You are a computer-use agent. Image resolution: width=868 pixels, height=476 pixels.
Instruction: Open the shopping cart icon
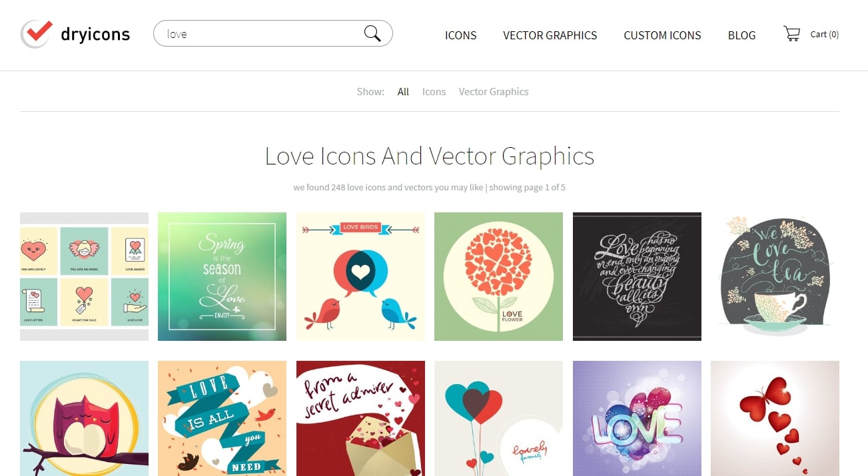pyautogui.click(x=791, y=34)
